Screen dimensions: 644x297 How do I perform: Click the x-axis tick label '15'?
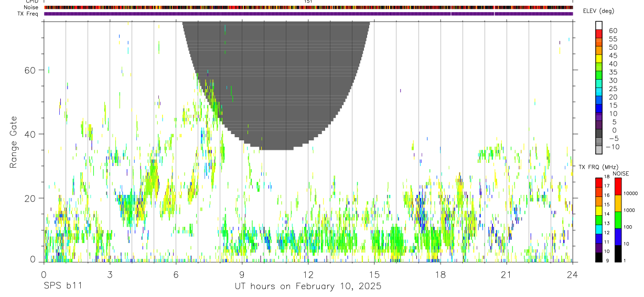[374, 274]
